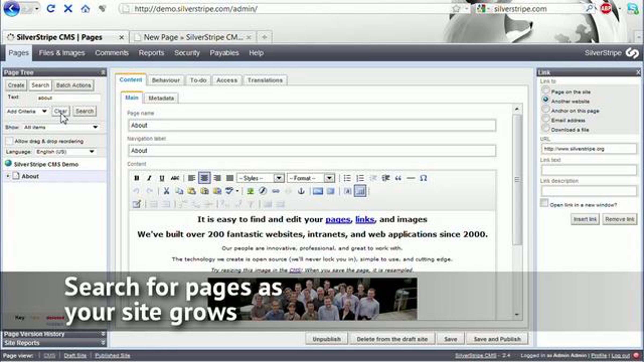The image size is (644, 362).
Task: Click 'Delete from the draft site' button
Action: [x=392, y=339]
